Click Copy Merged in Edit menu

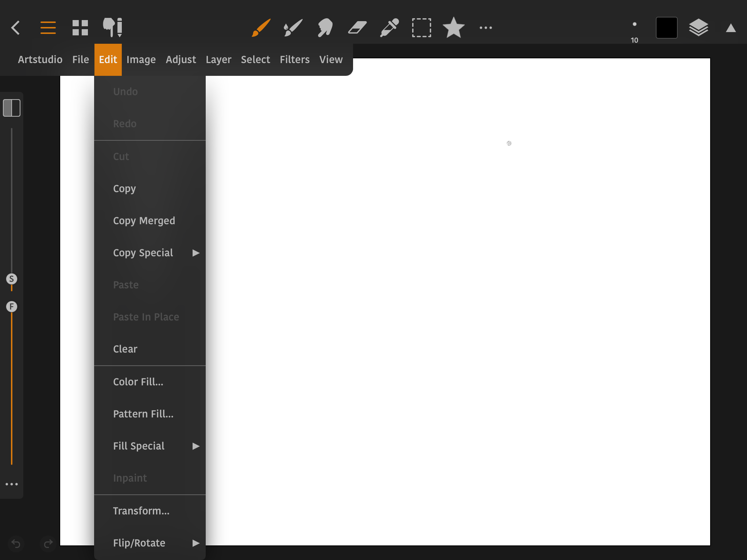[144, 221]
